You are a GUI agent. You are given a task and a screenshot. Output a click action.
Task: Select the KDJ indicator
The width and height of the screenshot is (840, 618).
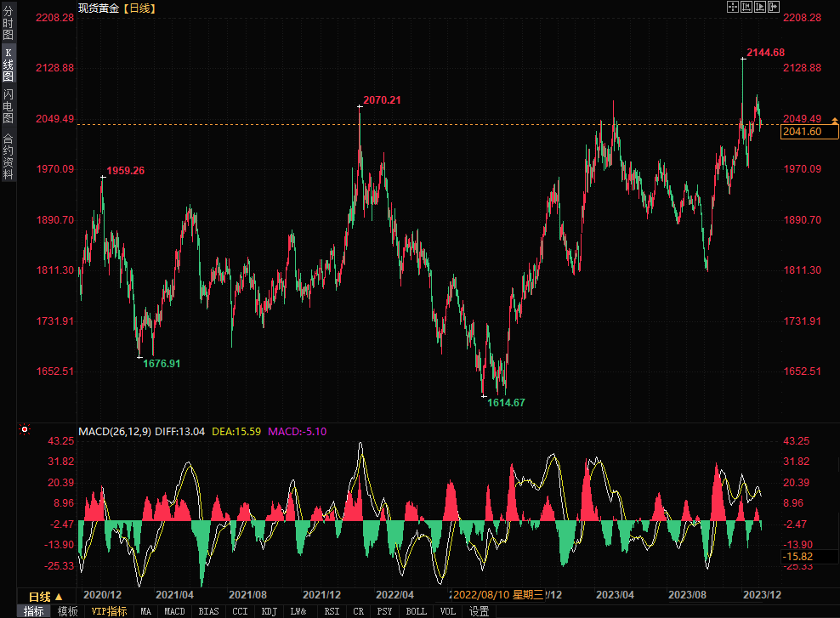pyautogui.click(x=269, y=611)
